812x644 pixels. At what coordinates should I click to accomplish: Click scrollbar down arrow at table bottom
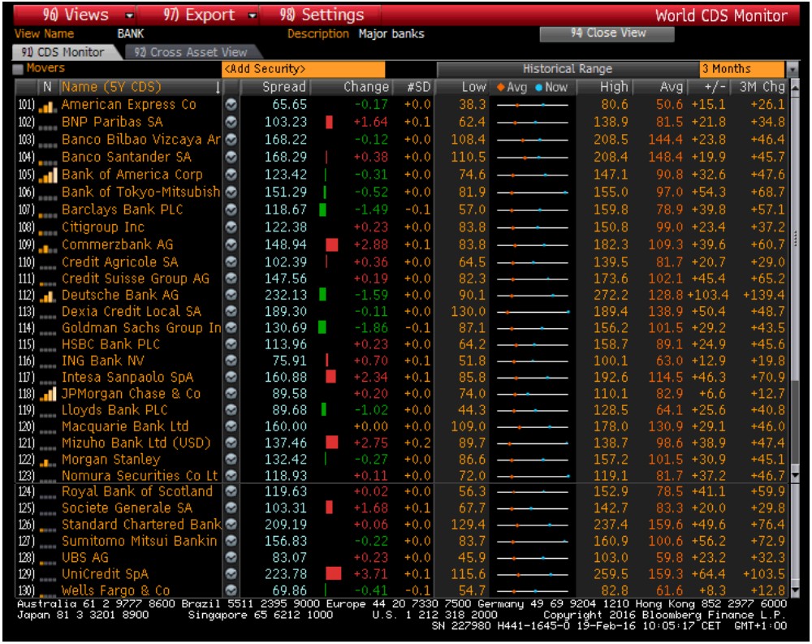tap(795, 591)
